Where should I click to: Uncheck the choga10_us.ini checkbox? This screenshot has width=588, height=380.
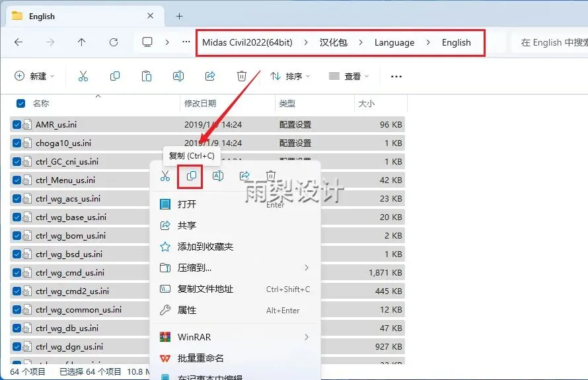(x=17, y=143)
